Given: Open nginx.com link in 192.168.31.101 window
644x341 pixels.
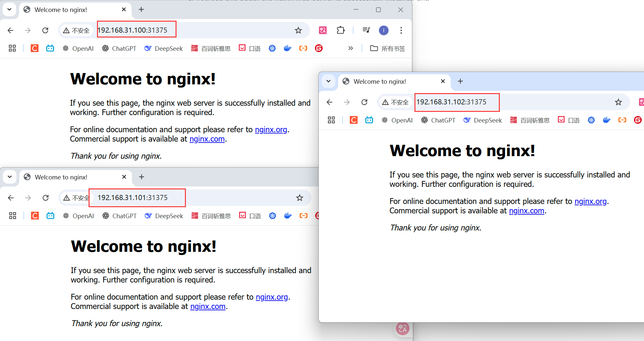Looking at the screenshot, I should (x=208, y=306).
